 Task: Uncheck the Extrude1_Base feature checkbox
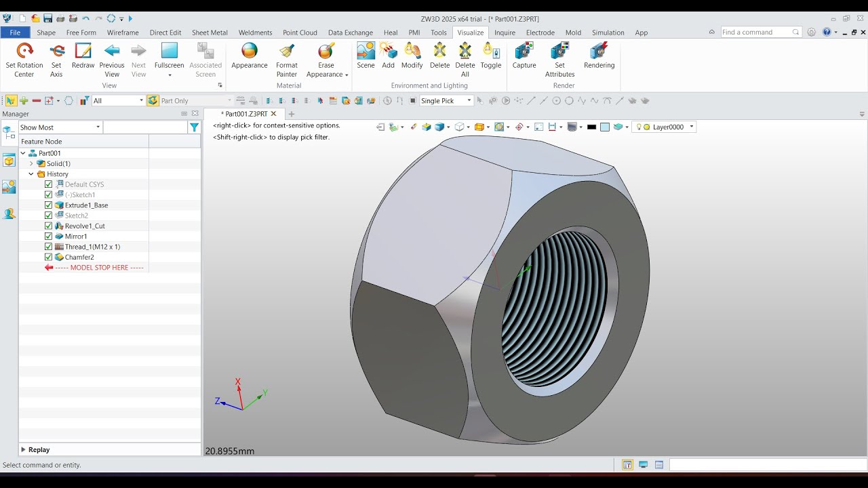48,205
